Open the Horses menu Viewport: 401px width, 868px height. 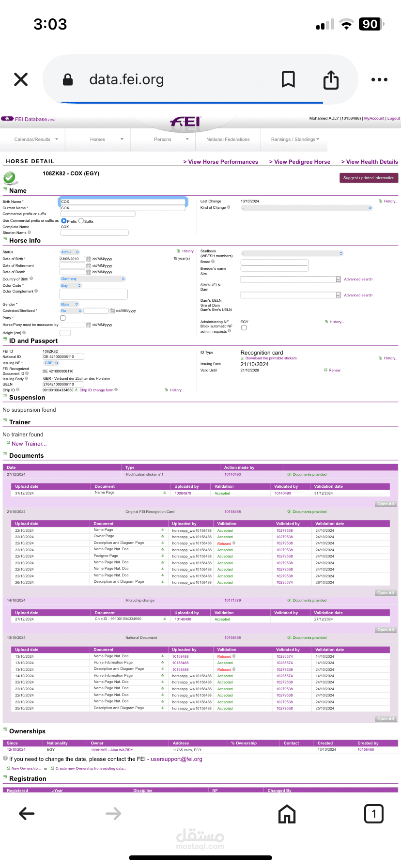[x=97, y=139]
